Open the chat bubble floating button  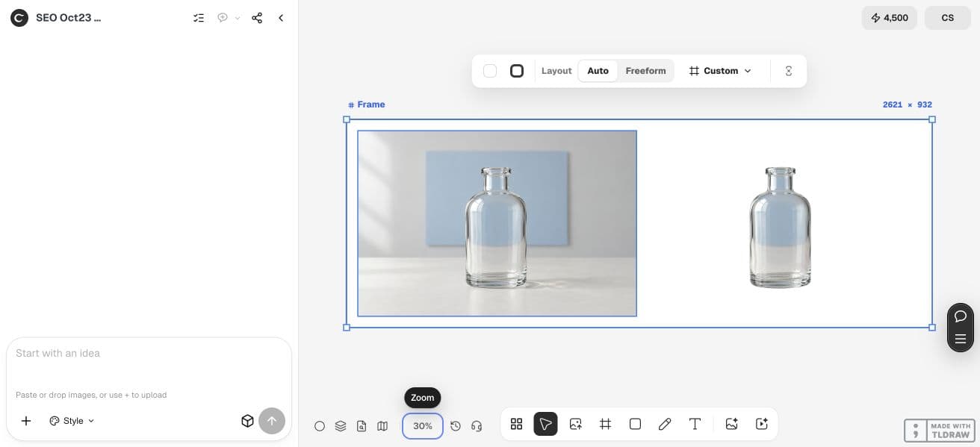[961, 316]
